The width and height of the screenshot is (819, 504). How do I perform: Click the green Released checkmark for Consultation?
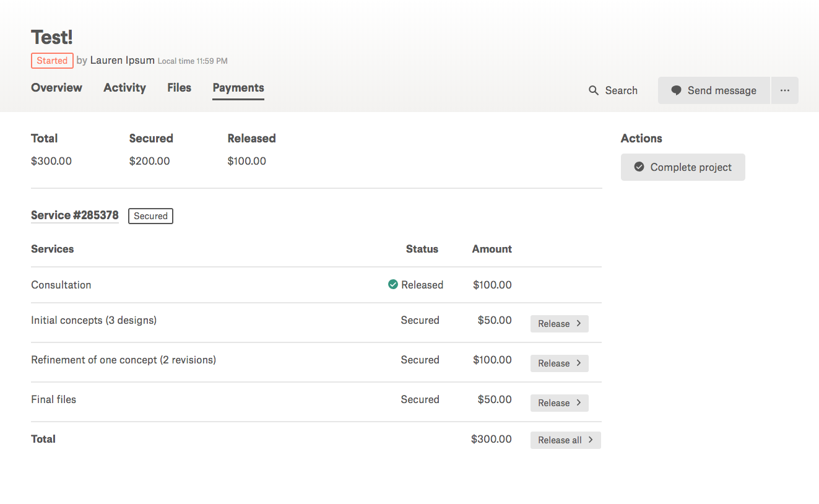pyautogui.click(x=392, y=285)
